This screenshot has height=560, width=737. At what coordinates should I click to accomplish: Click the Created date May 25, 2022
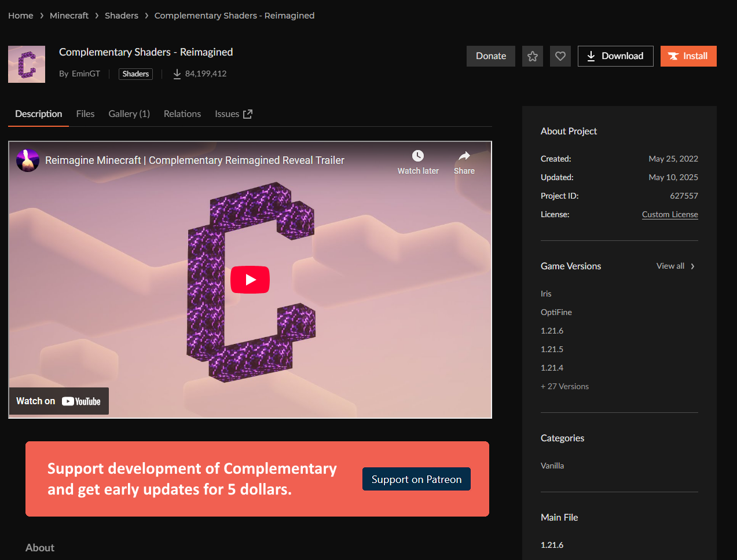(x=673, y=159)
